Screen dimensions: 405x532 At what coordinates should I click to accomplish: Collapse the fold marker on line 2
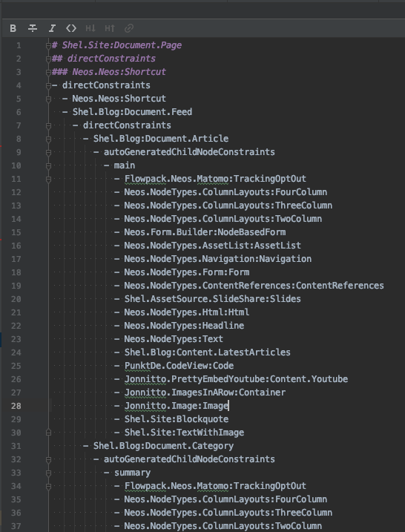point(48,59)
